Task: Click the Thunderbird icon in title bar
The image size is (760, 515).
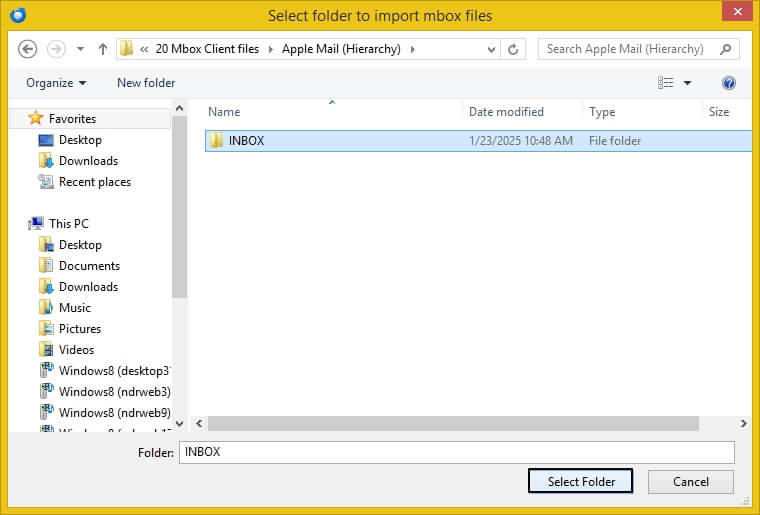Action: point(16,15)
